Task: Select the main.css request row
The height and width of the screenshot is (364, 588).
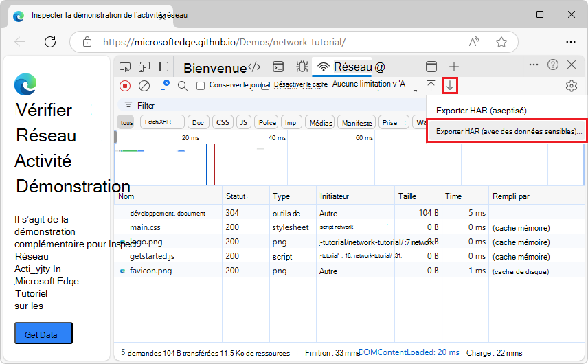Action: (x=349, y=227)
